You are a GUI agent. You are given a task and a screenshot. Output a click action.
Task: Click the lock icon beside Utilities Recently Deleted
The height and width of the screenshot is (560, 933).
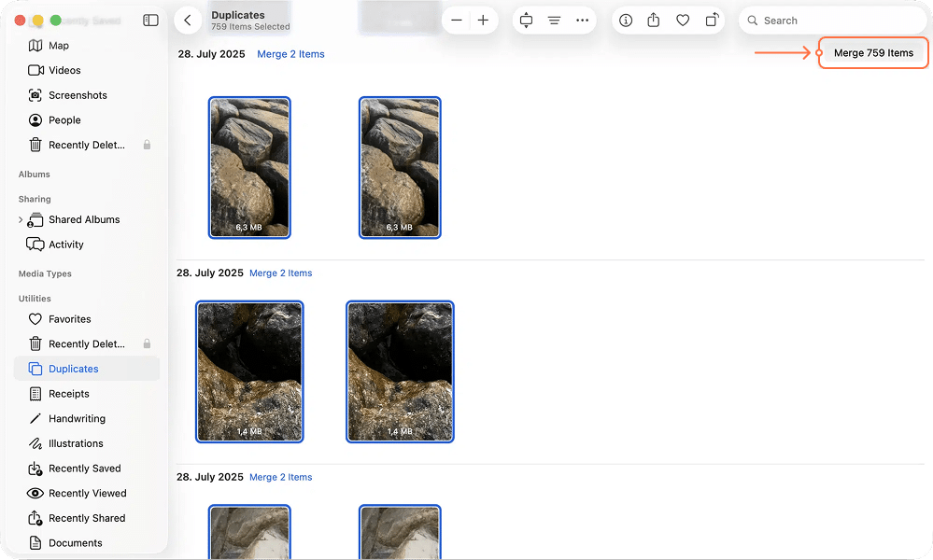click(147, 343)
